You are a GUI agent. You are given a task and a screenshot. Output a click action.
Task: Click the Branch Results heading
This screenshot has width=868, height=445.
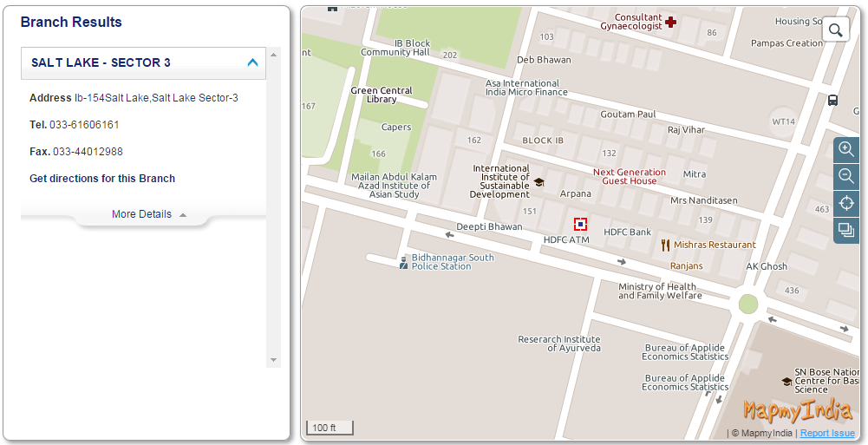tap(71, 23)
